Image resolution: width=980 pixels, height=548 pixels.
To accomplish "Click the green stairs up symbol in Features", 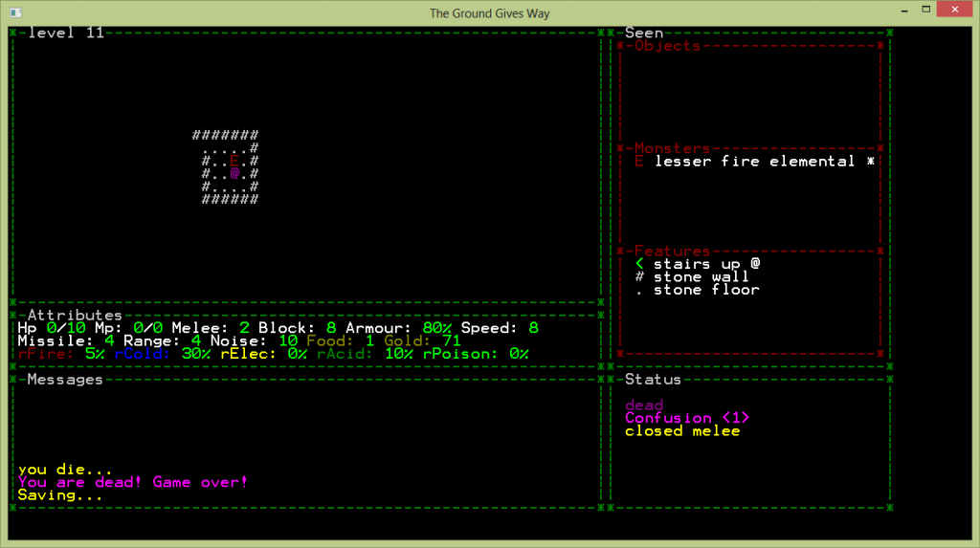I will click(638, 264).
